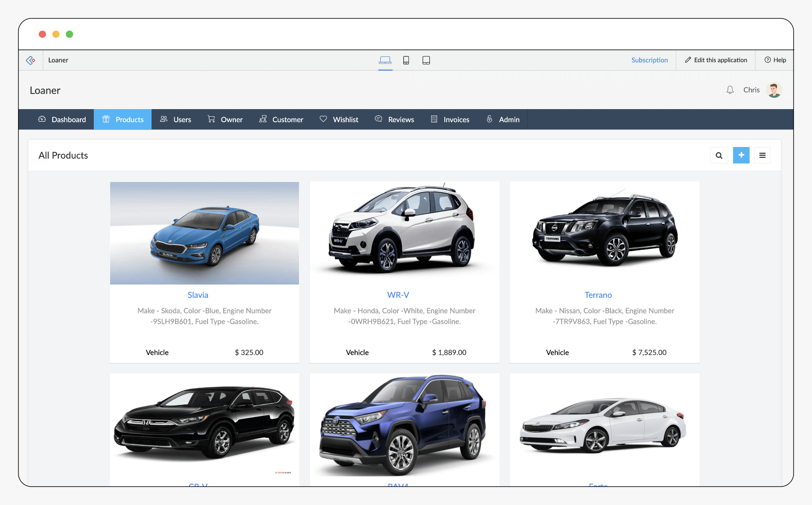Open the Invoices tab
This screenshot has height=505, width=812.
[x=450, y=119]
